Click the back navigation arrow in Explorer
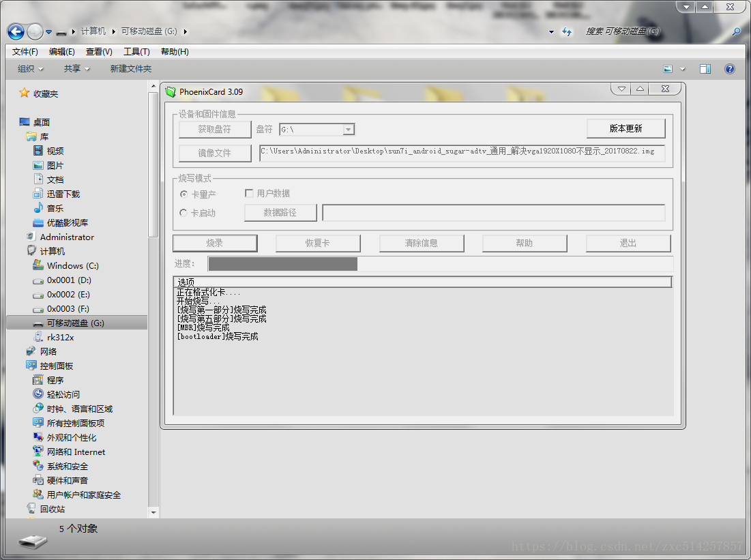 (16, 31)
